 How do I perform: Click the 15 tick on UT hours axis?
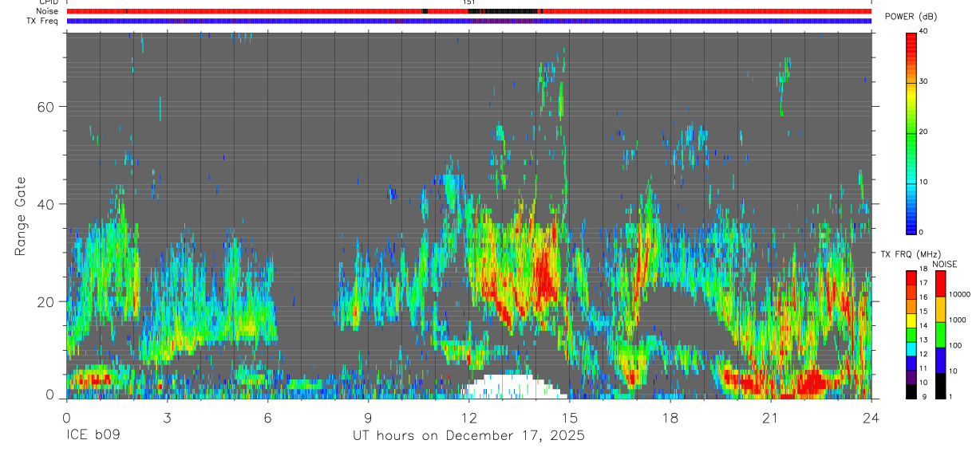tap(570, 417)
